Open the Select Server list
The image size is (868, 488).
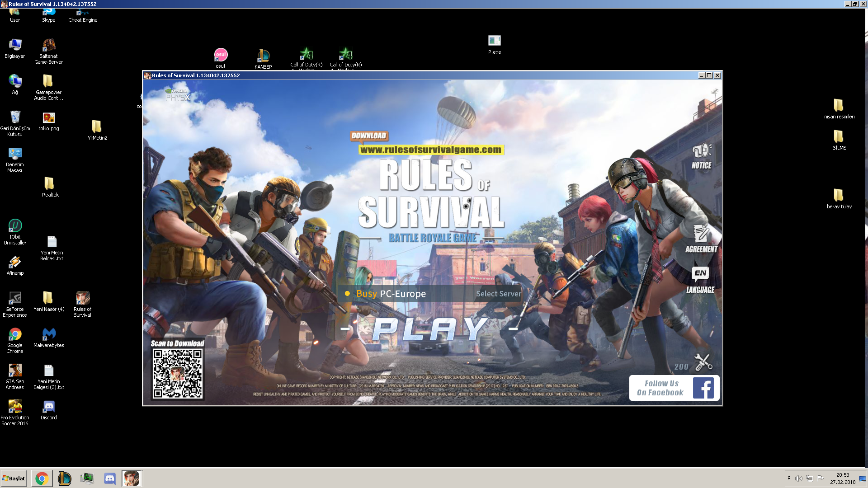point(498,294)
